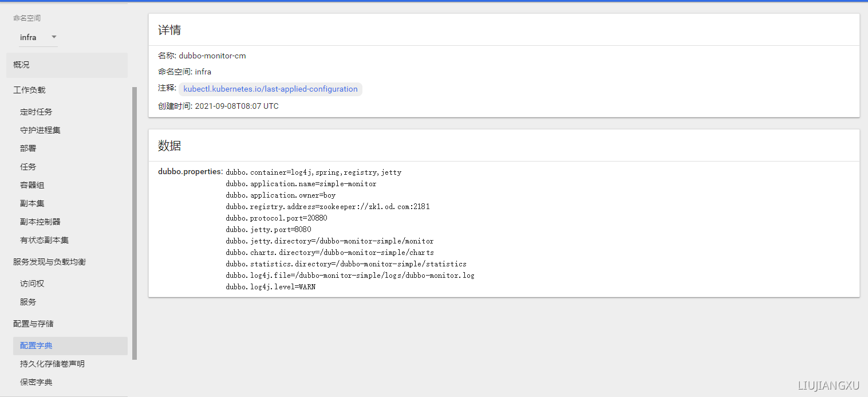Click the dubbo.statistics.directory line
Viewport: 868px width, 397px height.
[346, 264]
